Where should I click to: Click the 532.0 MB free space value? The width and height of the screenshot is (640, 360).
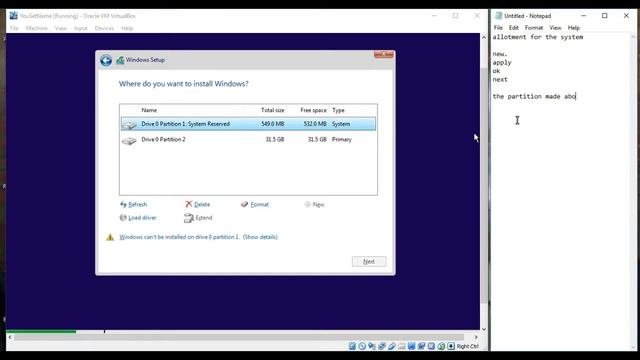(x=315, y=124)
